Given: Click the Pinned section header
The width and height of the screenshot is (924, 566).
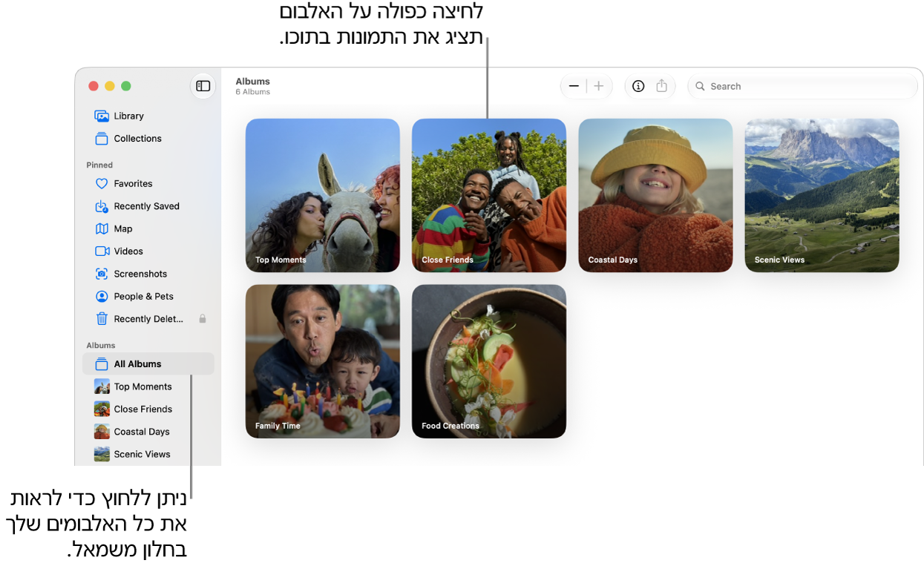Looking at the screenshot, I should [x=99, y=165].
